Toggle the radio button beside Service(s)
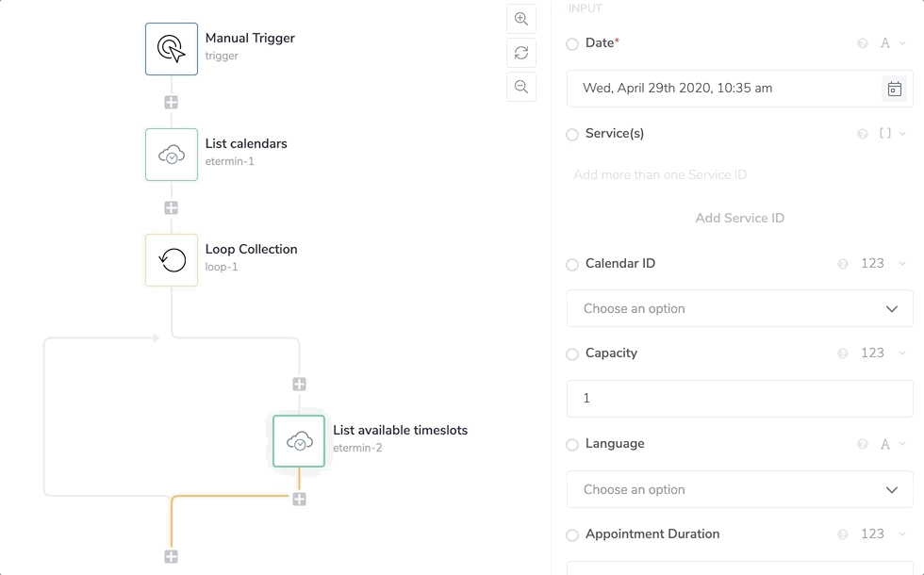This screenshot has width=924, height=575. (572, 135)
